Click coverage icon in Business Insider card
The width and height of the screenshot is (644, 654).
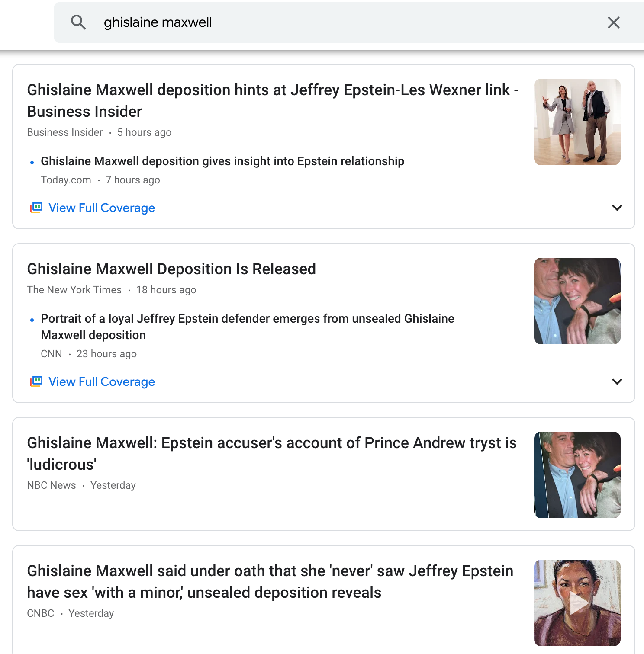(x=36, y=208)
